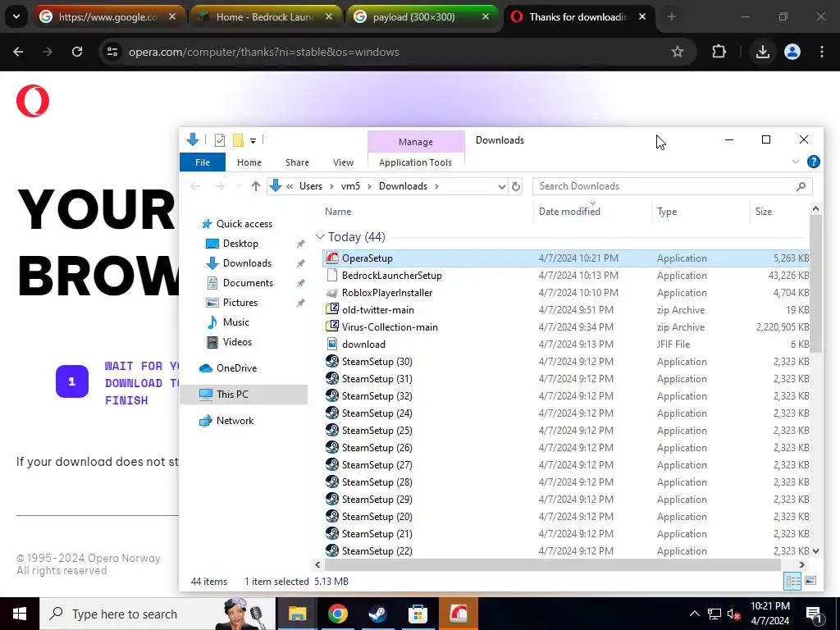Viewport: 840px width, 630px height.
Task: Click the Opera logo on webpage
Action: tap(33, 101)
